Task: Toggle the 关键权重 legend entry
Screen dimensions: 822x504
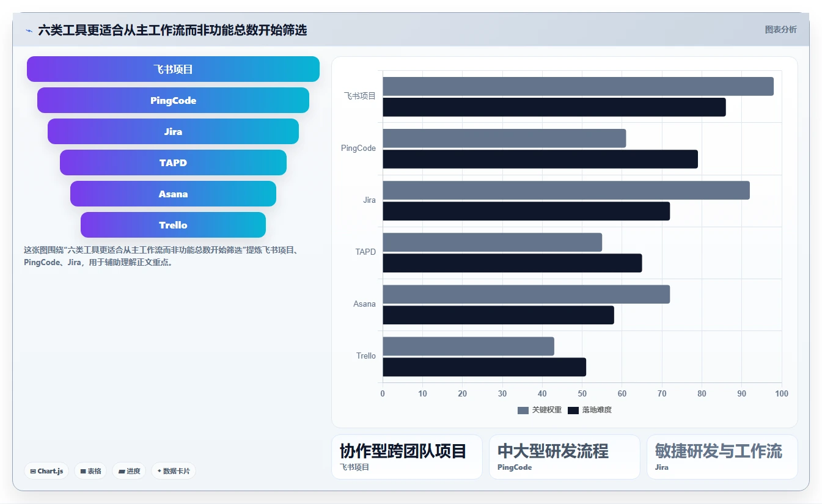Action: click(x=540, y=410)
